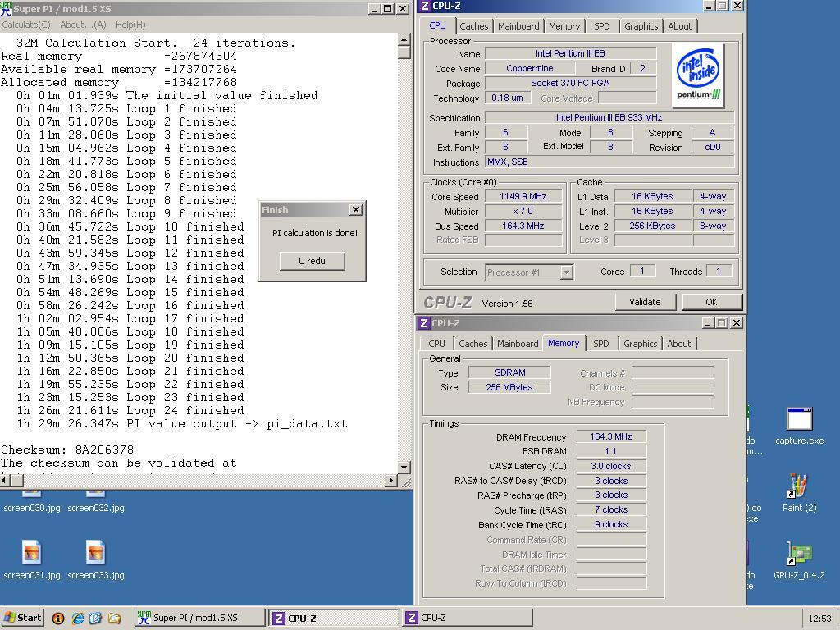
Task: Click the Loop 24 finished line
Action: click(130, 411)
